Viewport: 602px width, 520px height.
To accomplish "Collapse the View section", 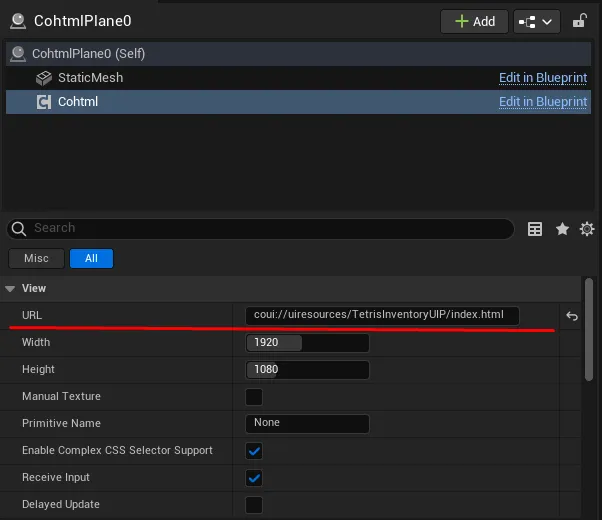I will tap(11, 289).
